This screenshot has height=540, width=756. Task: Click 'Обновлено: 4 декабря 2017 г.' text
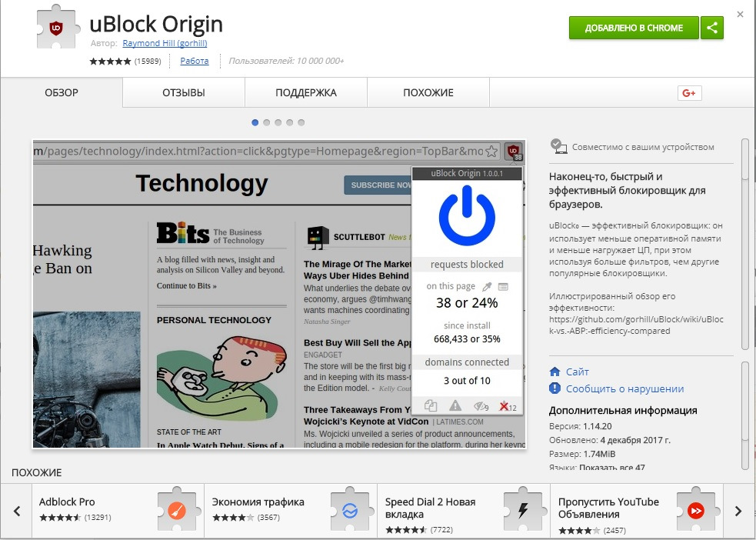tap(609, 440)
